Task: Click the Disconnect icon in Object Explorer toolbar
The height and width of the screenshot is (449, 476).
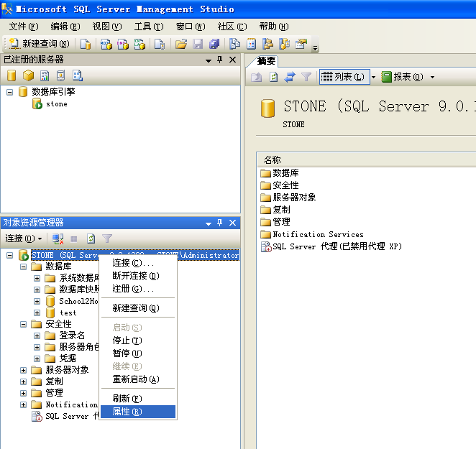Action: 58,239
